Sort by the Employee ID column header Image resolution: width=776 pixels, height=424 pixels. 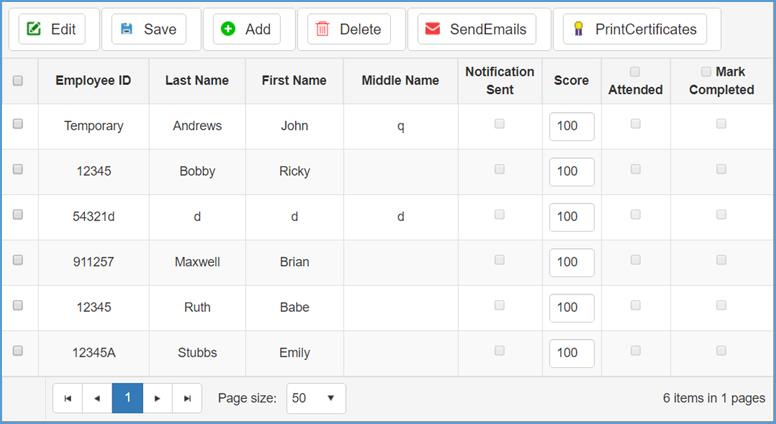93,81
